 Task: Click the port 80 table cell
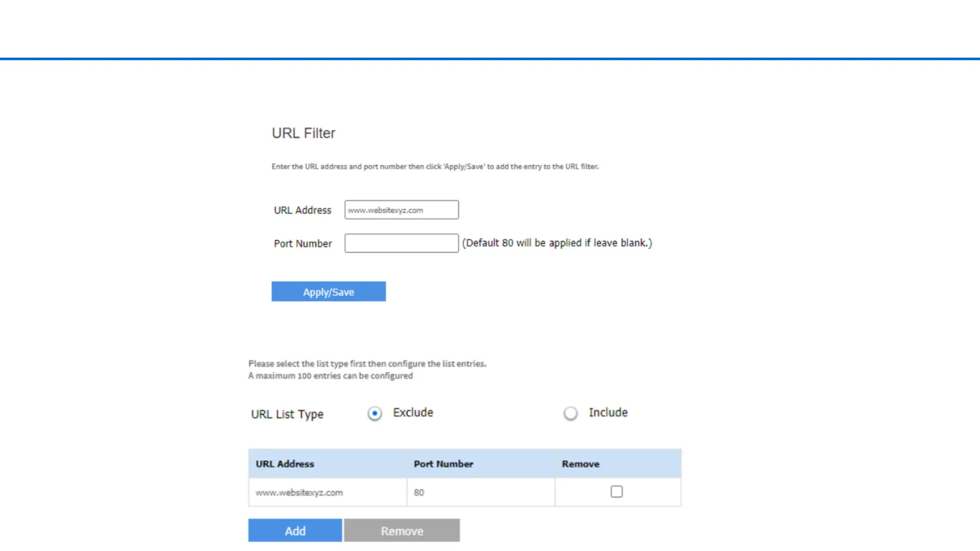point(419,492)
